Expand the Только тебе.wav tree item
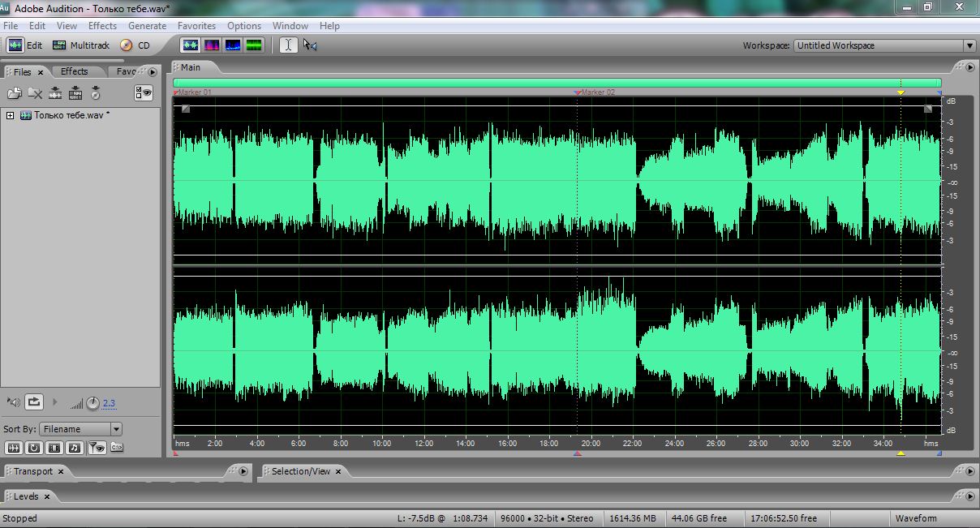 10,115
